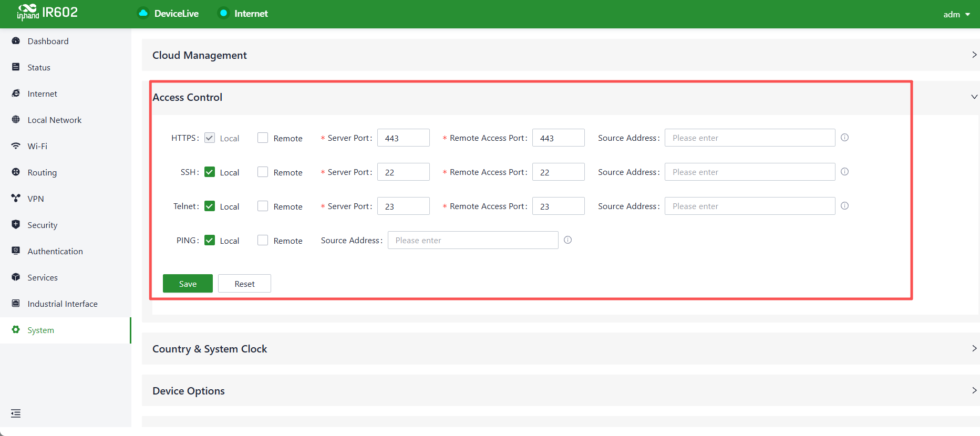980x436 pixels.
Task: Click the Wi-Fi icon in sidebar
Action: click(x=16, y=146)
